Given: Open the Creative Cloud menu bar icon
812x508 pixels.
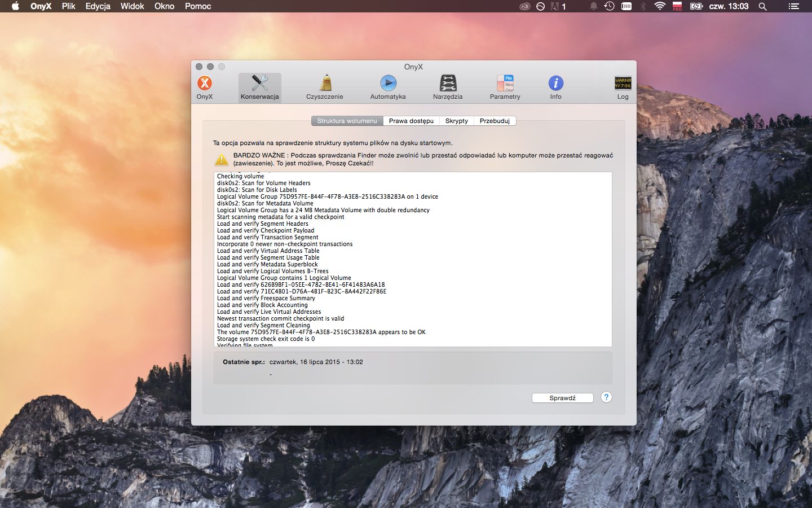Looking at the screenshot, I should coord(525,6).
